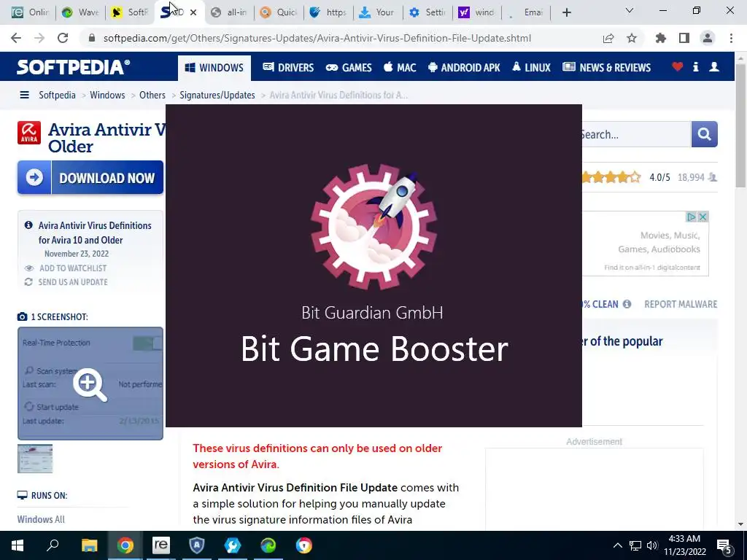Viewport: 747px width, 560px height.
Task: Click the Softpedia breadcrumb link
Action: tap(57, 96)
